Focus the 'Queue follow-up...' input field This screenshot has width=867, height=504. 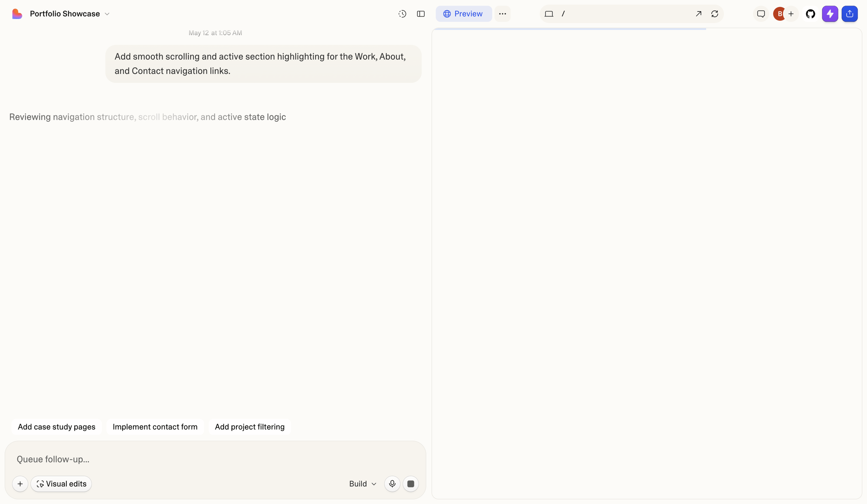point(215,459)
